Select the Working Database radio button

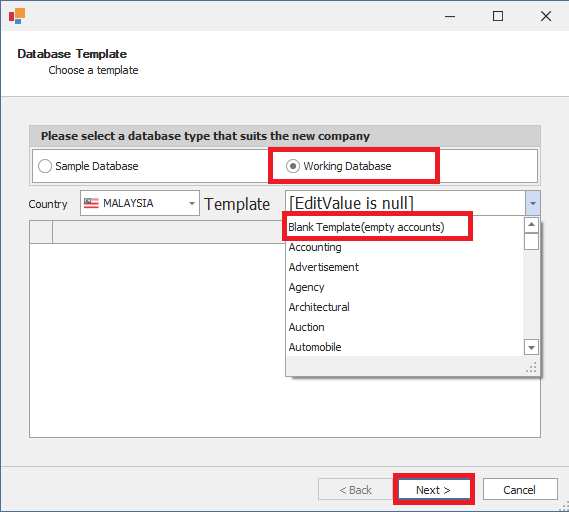pyautogui.click(x=293, y=166)
